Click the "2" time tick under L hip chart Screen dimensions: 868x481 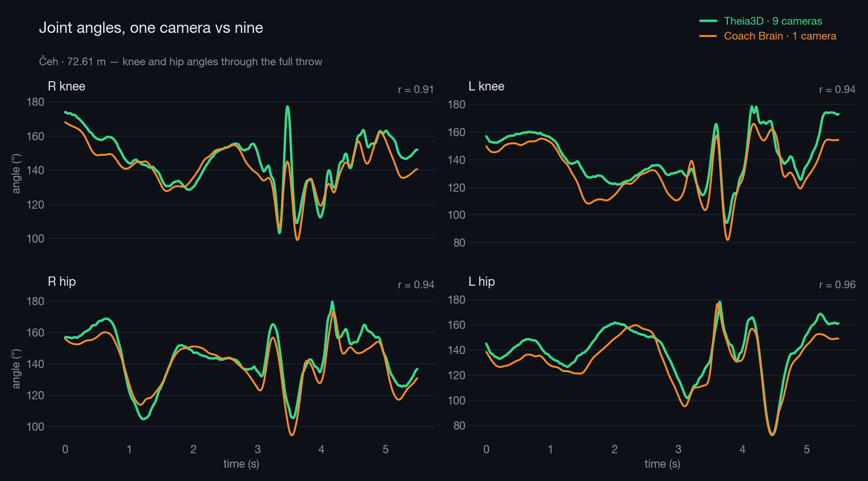(x=614, y=449)
